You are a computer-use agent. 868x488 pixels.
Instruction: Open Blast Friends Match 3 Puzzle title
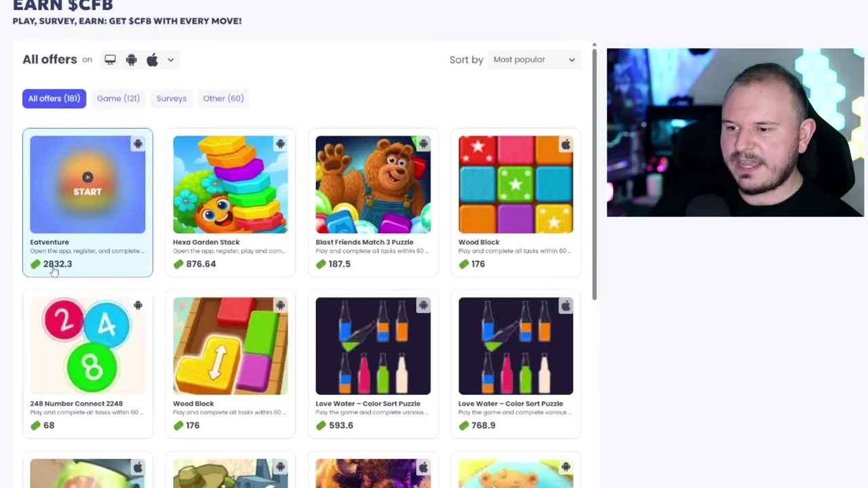[364, 242]
